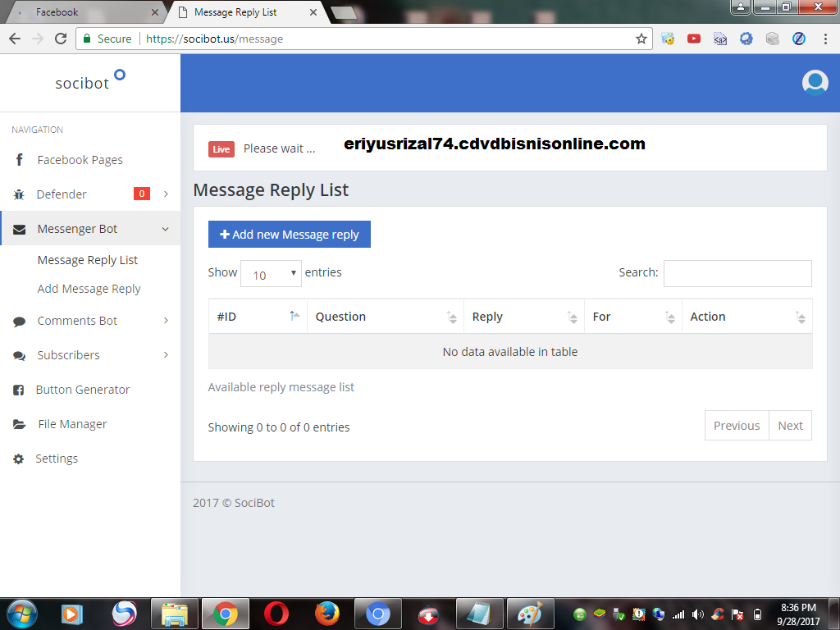This screenshot has width=840, height=630.
Task: Toggle sorting on the #ID column
Action: (x=258, y=316)
